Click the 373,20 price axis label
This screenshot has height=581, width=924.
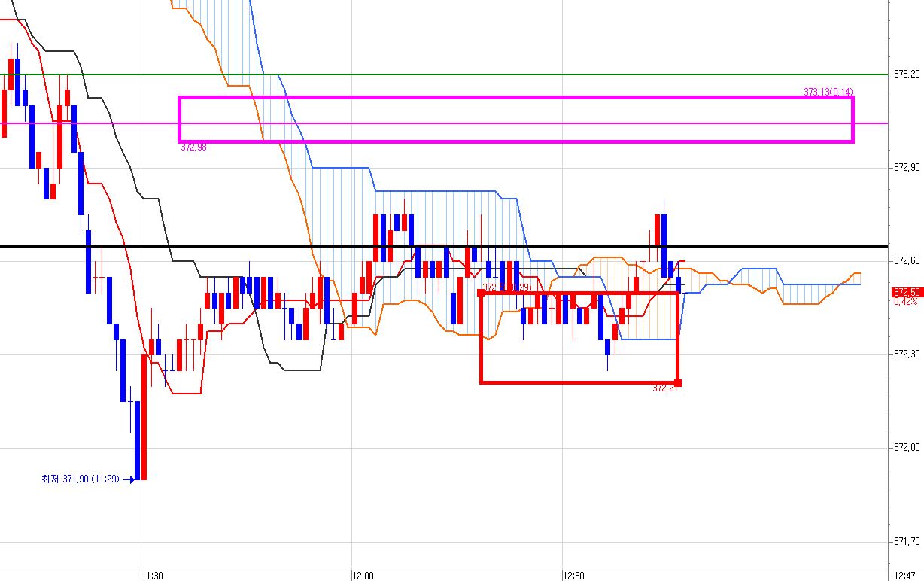pyautogui.click(x=907, y=75)
